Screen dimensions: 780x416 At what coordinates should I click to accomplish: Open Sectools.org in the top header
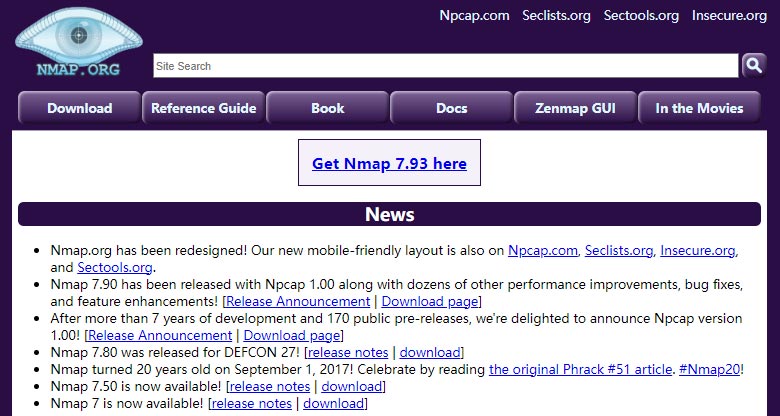pyautogui.click(x=641, y=15)
